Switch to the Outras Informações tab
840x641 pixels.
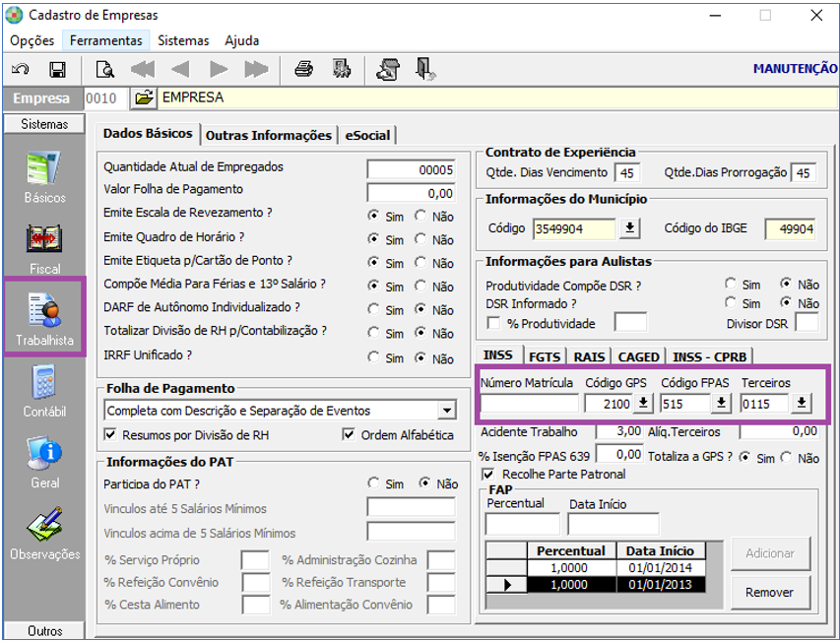[x=269, y=135]
